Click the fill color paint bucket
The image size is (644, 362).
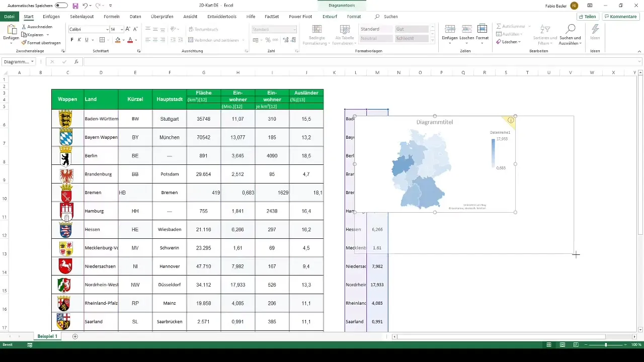pos(118,40)
